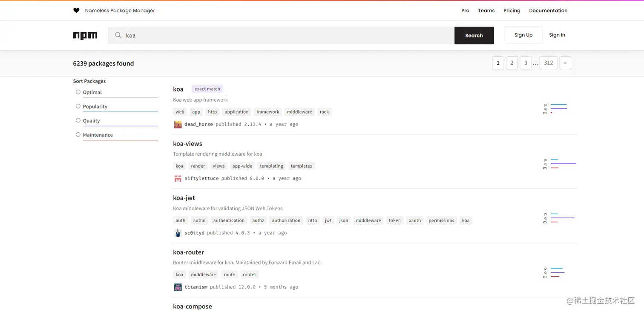Click the 'app-wide' keyword tag
Screen dimensions: 644x314
[x=242, y=166]
